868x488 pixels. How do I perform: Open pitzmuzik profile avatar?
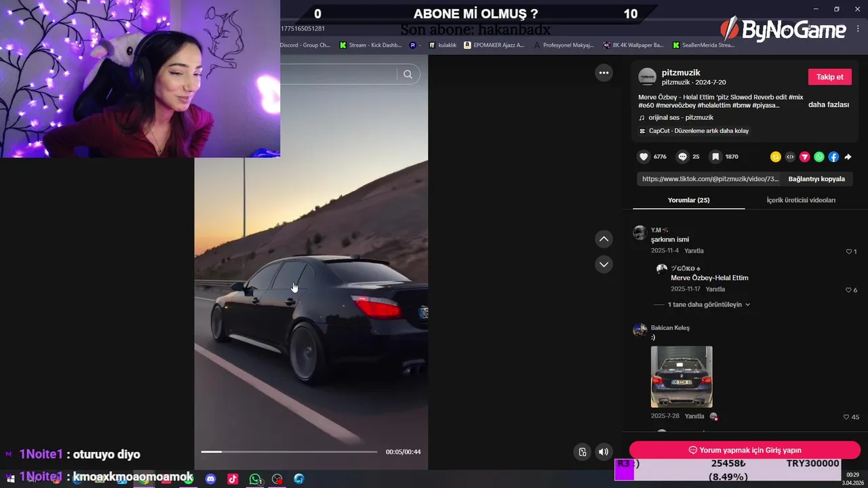(648, 77)
